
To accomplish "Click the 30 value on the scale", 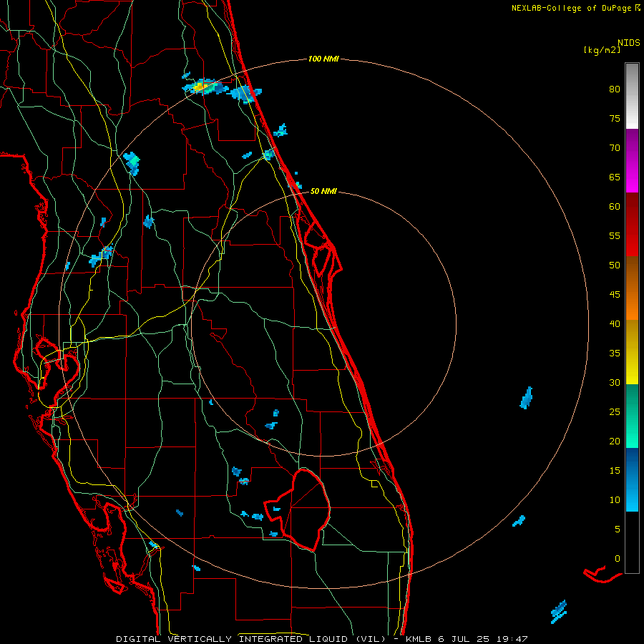I will 615,383.
